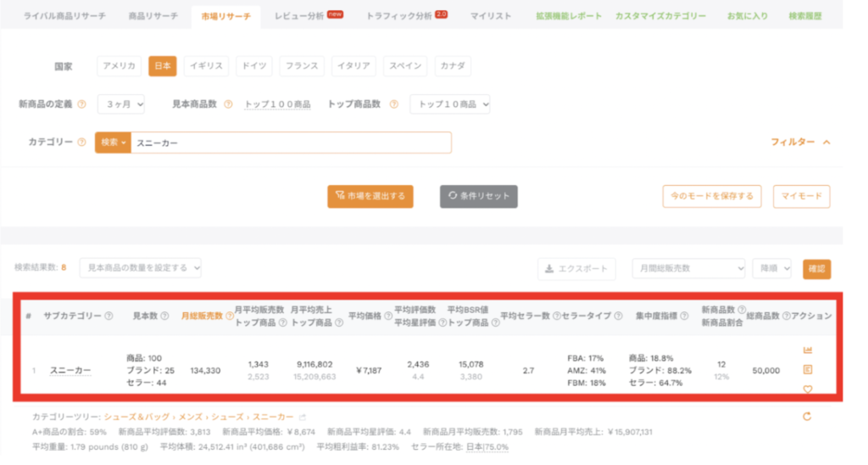This screenshot has width=868, height=465.
Task: Select カナダ as the country
Action: 453,66
